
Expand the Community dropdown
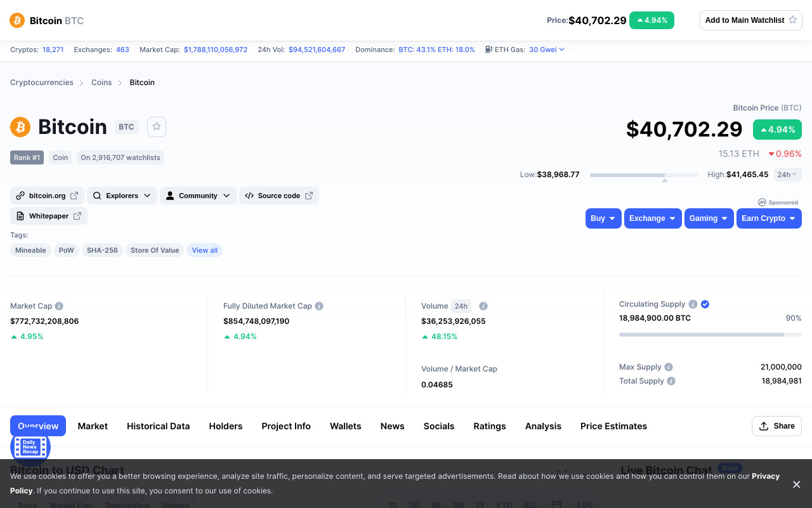[x=198, y=196]
